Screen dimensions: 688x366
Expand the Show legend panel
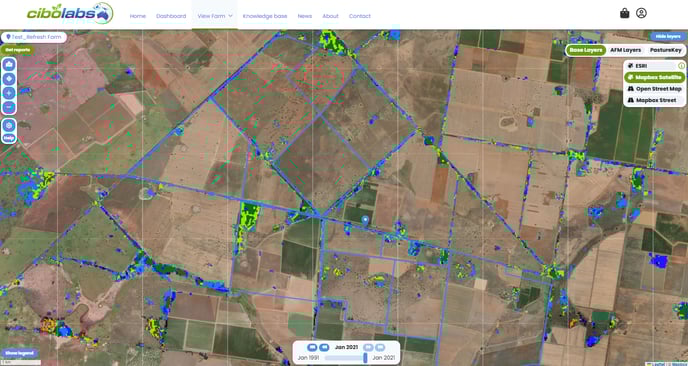[19, 353]
